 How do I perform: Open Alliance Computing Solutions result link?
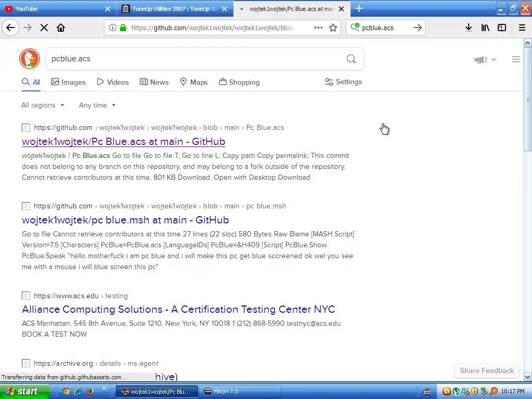click(x=179, y=309)
